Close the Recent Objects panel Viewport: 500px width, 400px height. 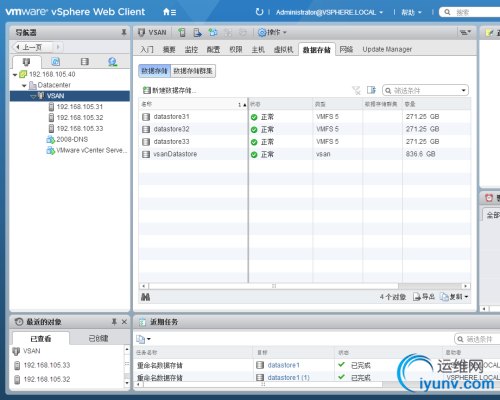click(x=124, y=322)
